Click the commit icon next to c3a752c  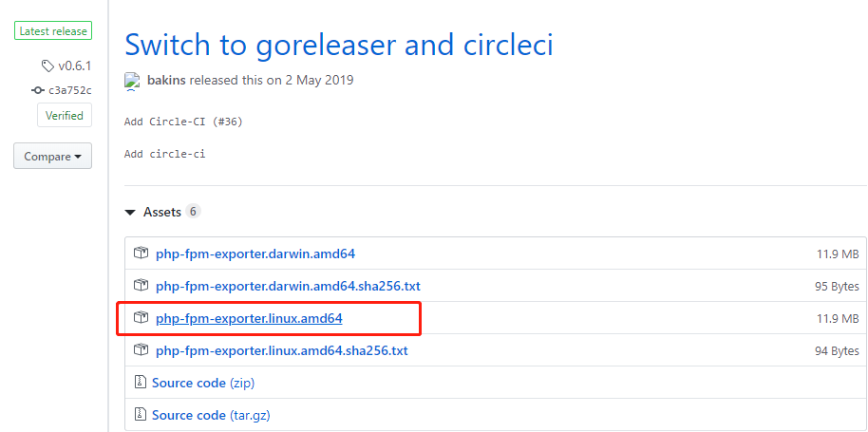click(x=38, y=91)
